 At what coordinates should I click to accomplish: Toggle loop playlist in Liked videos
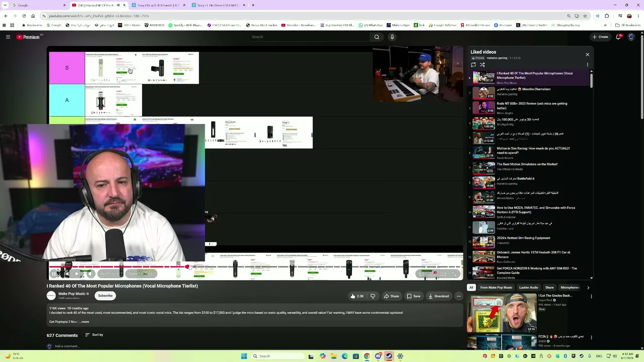point(473,65)
